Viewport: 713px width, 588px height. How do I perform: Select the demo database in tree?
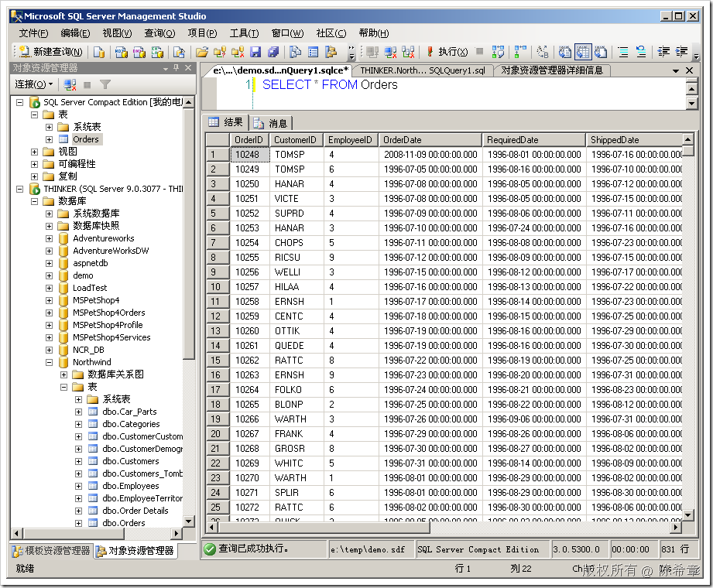click(x=83, y=276)
